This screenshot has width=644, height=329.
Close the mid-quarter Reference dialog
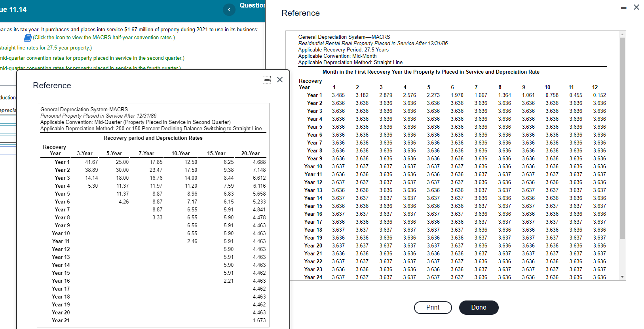280,80
